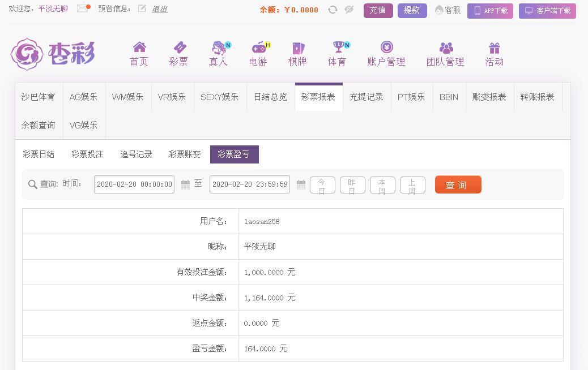Select the 今日 quick date filter
Screen dimensions: 588x370
[322, 185]
